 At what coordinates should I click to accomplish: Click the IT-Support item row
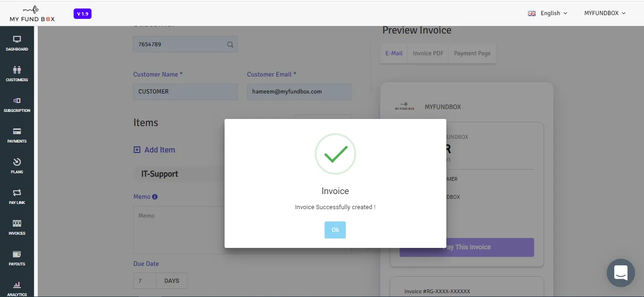pos(179,174)
